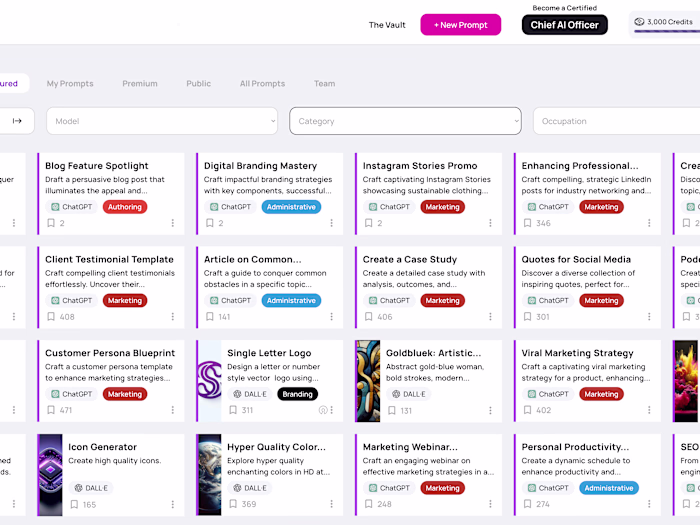Click the bookmark icon on Viral Marketing Strategy
The height and width of the screenshot is (525, 700).
528,410
